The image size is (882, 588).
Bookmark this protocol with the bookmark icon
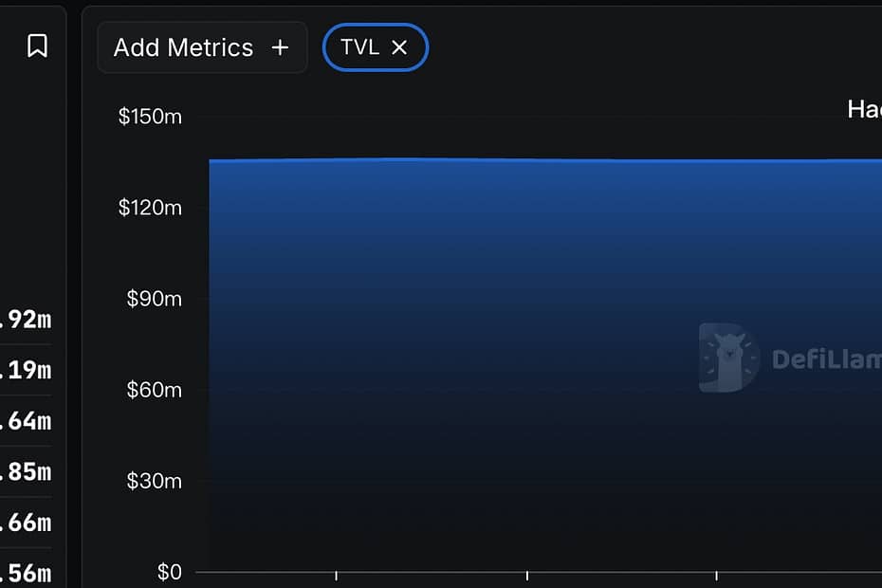(x=37, y=46)
